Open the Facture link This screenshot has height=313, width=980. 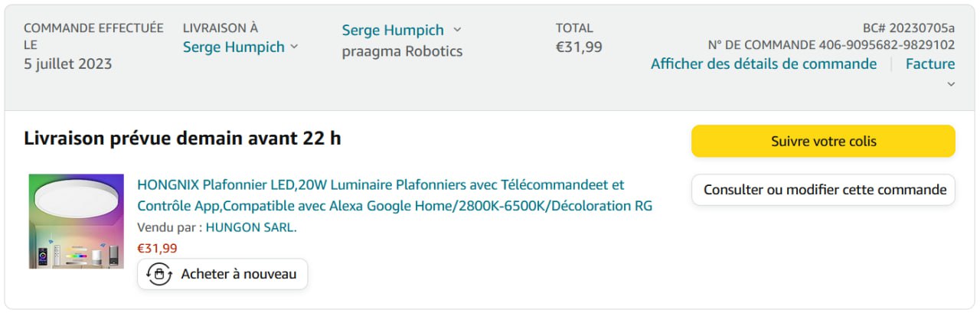[x=929, y=64]
